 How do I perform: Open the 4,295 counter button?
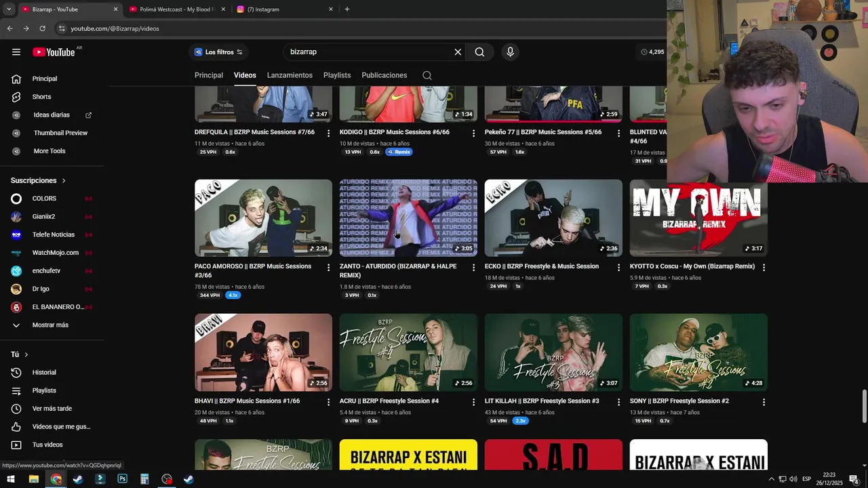click(652, 52)
